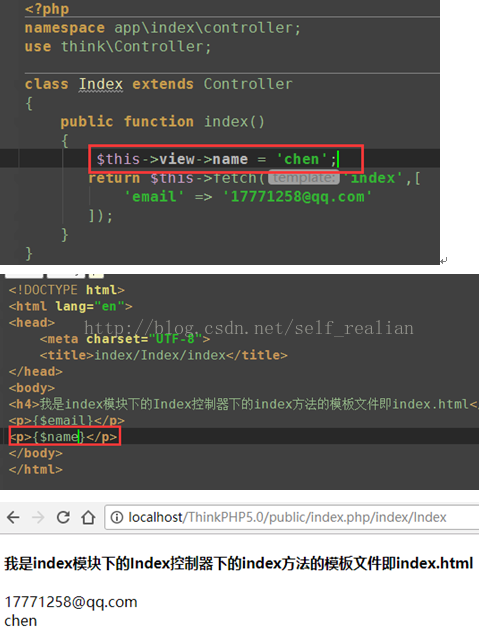
Task: Click the closing </html> tag
Action: click(x=36, y=469)
